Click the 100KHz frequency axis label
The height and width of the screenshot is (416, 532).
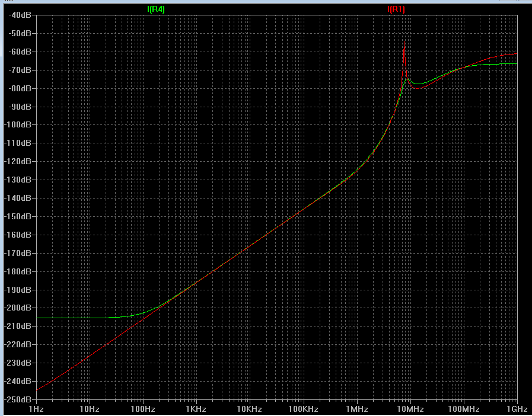[303, 409]
